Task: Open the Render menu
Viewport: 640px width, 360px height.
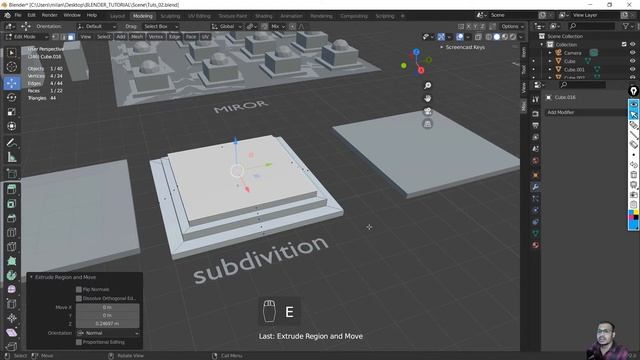Action: pos(49,15)
